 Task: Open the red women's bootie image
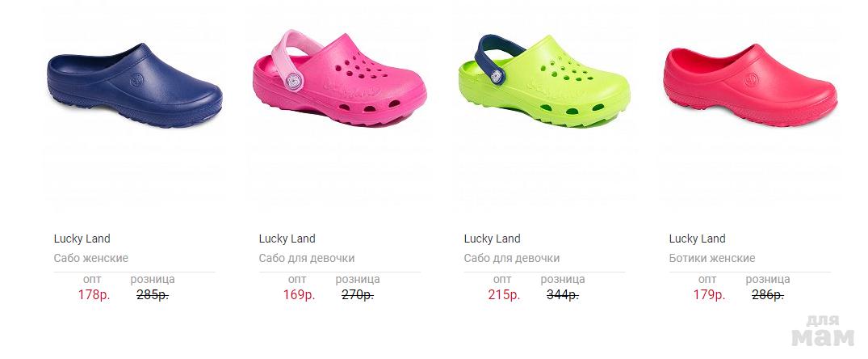750,86
